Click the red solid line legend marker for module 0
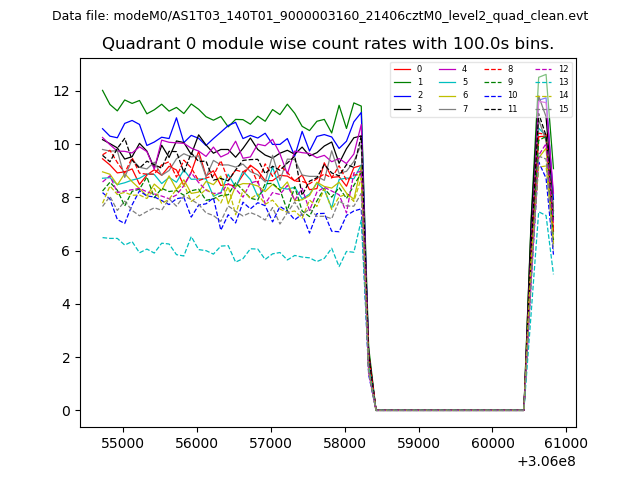This screenshot has height=480, width=640. (x=401, y=69)
